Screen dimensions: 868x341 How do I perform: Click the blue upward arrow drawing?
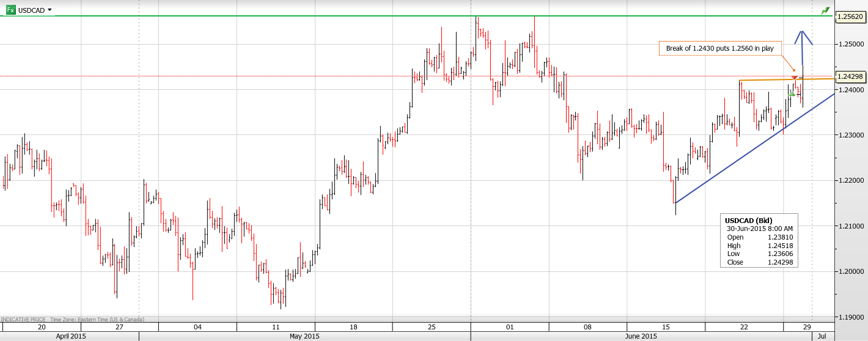[x=803, y=46]
